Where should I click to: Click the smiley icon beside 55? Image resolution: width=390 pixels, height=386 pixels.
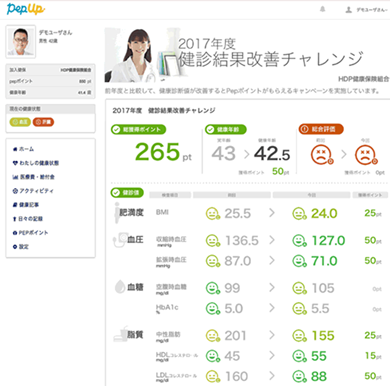click(x=299, y=356)
